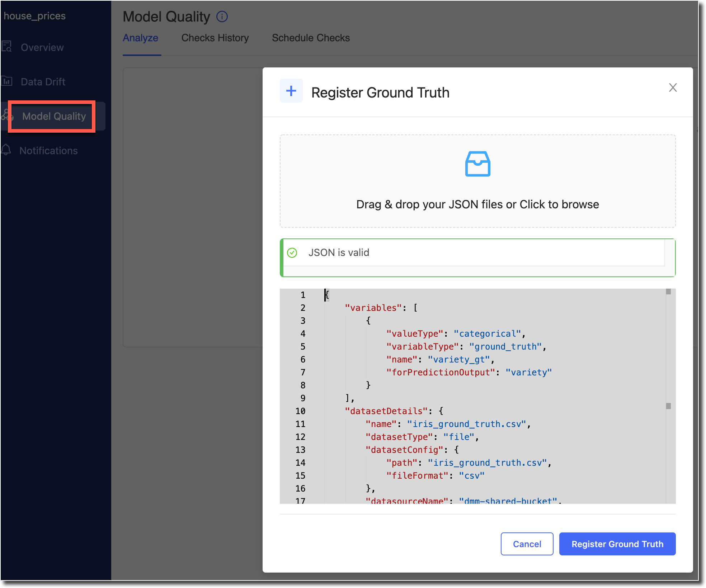Click the modal close X icon
This screenshot has width=706, height=588.
[x=673, y=87]
